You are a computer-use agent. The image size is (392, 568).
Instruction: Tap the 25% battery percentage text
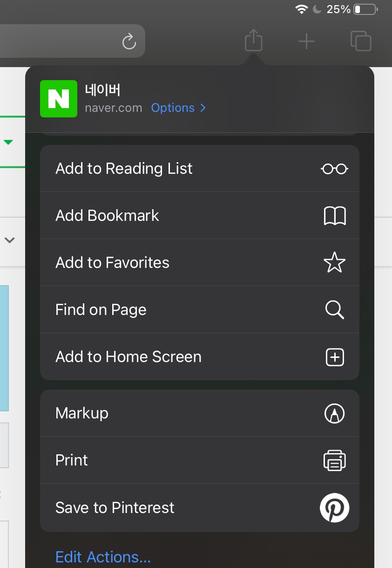point(338,9)
